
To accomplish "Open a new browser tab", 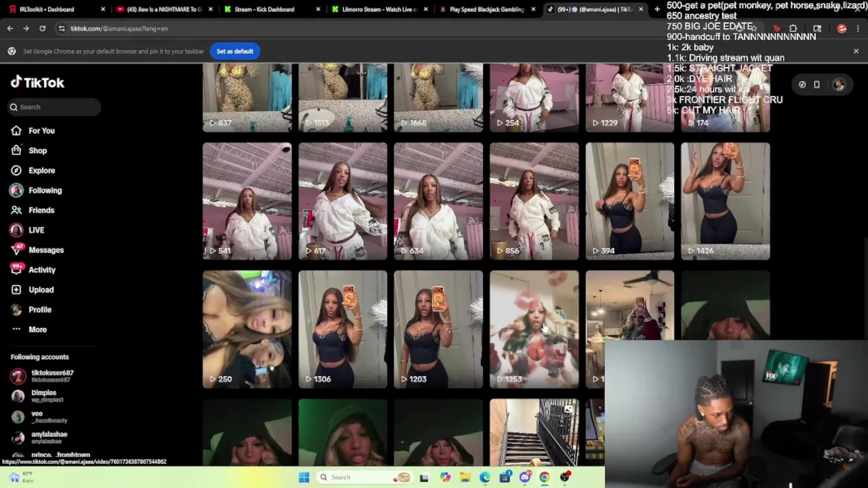I will 657,9.
